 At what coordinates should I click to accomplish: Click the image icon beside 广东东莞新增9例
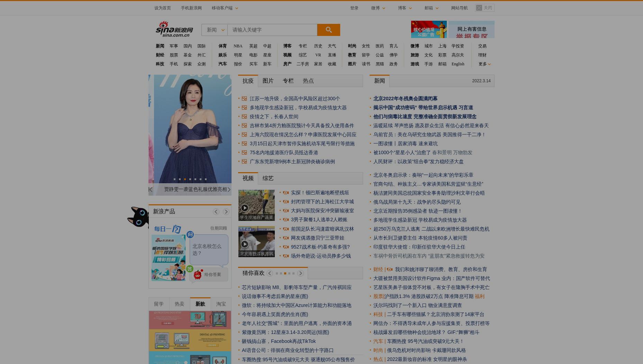[244, 161]
